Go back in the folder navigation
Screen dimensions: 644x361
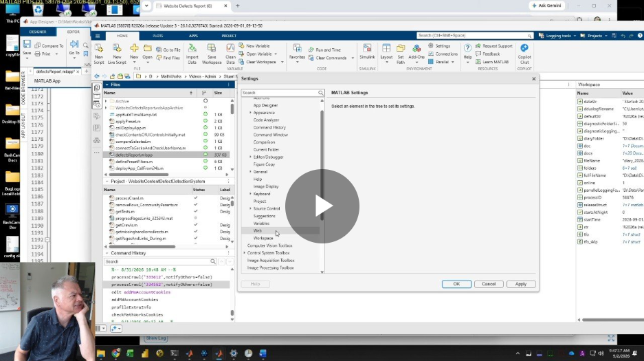(x=96, y=76)
